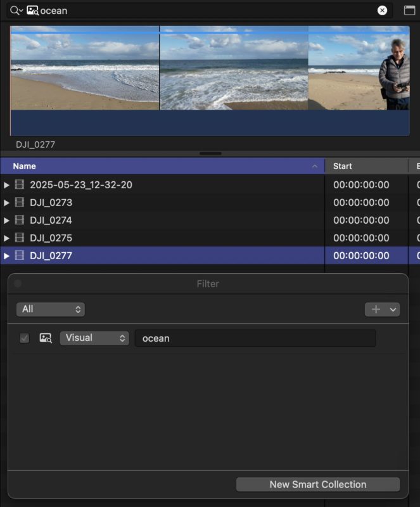Select middle waves filmstrip frame
This screenshot has height=507, width=420.
[234, 68]
